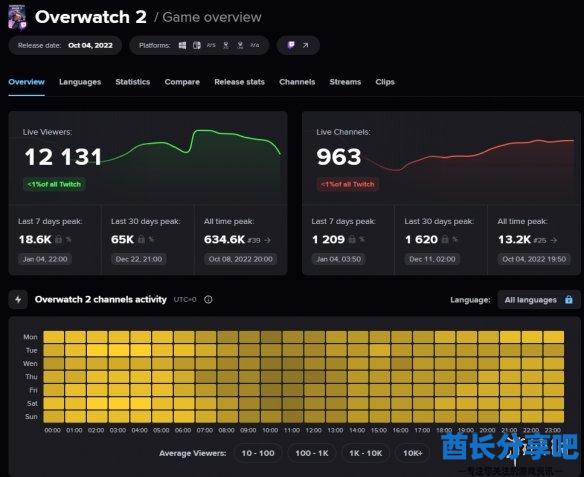The width and height of the screenshot is (584, 477).
Task: Click the red <1% of all Twitch badge
Action: (348, 184)
